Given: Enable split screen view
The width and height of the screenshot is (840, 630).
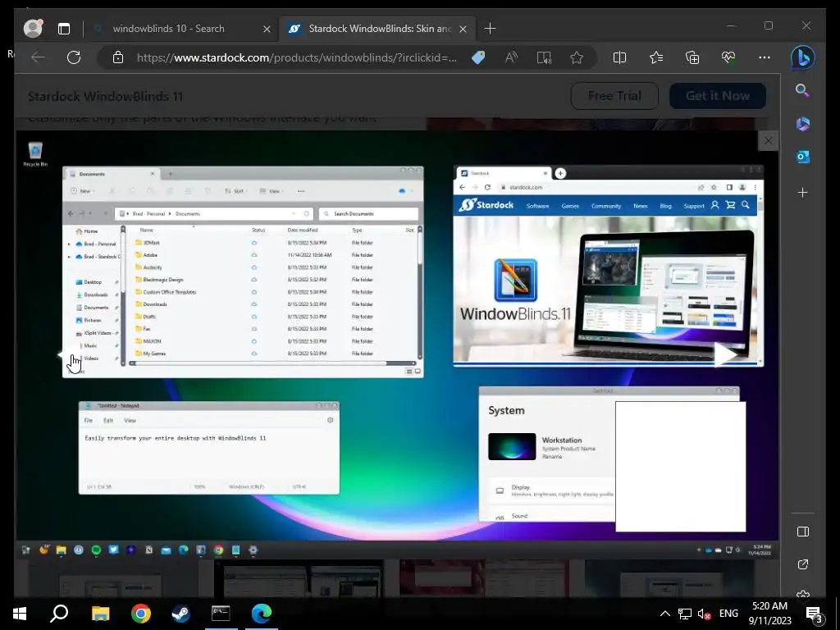Looking at the screenshot, I should tap(619, 58).
